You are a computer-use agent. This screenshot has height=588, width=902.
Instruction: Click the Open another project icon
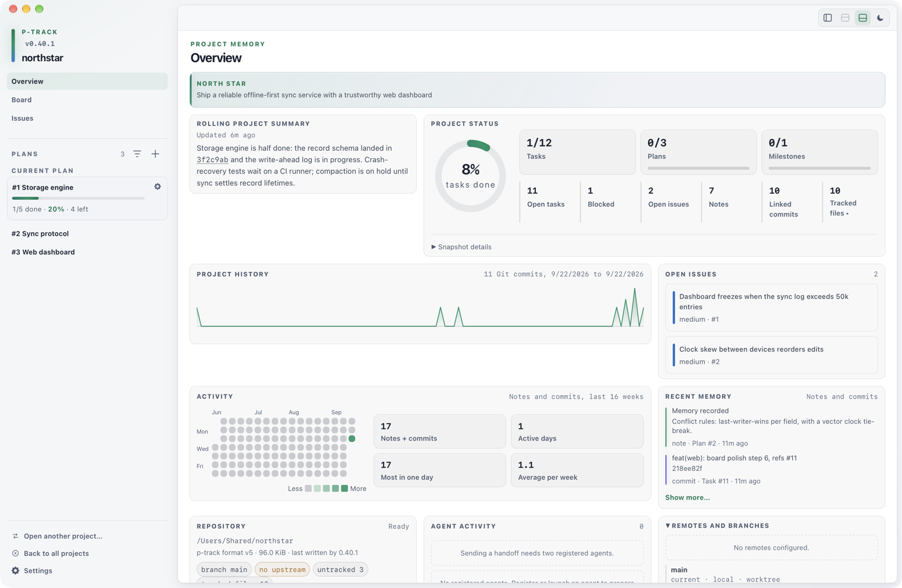(16, 536)
